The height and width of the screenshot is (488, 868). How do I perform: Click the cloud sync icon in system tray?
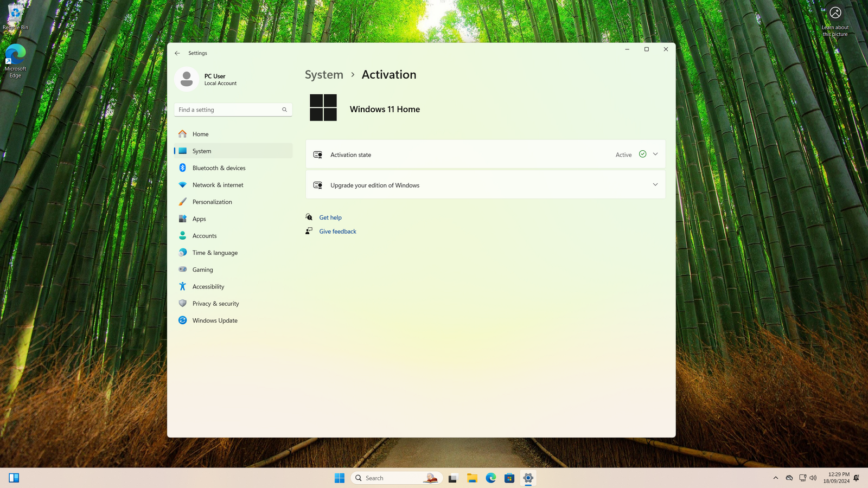point(789,478)
